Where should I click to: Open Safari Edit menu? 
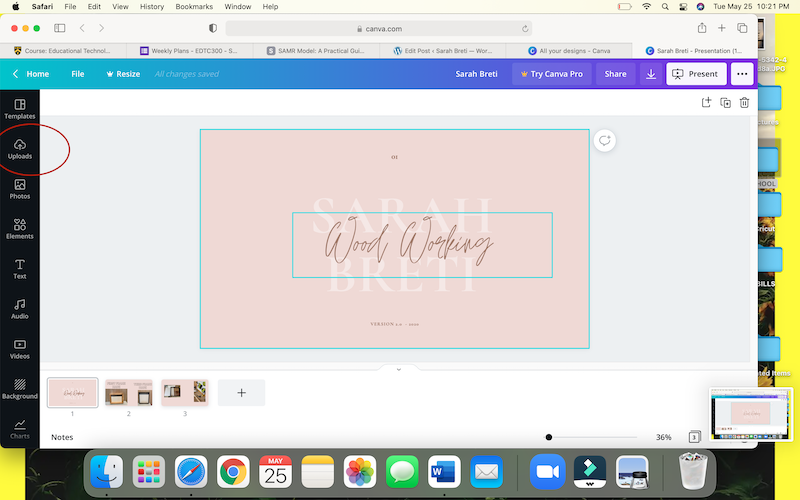tap(94, 7)
